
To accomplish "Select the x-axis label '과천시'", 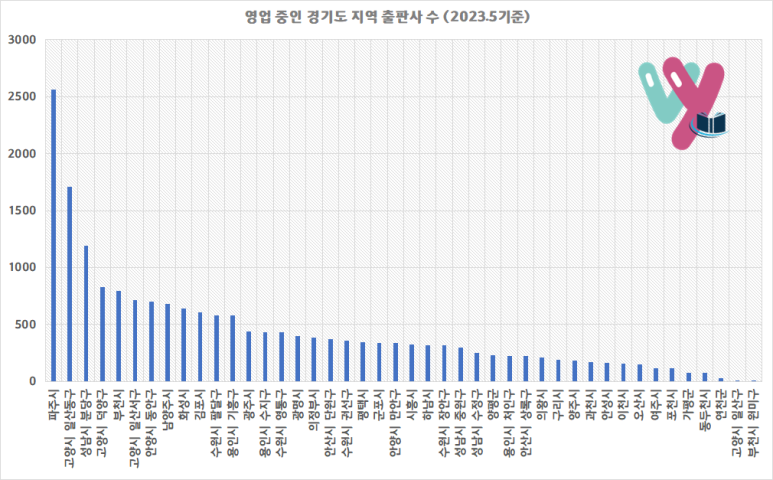I will click(591, 405).
